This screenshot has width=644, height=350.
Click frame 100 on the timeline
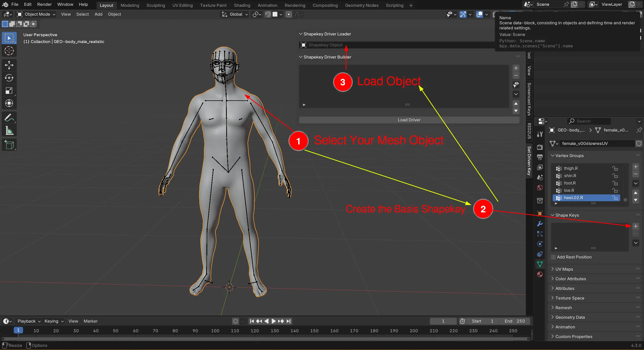(215, 331)
